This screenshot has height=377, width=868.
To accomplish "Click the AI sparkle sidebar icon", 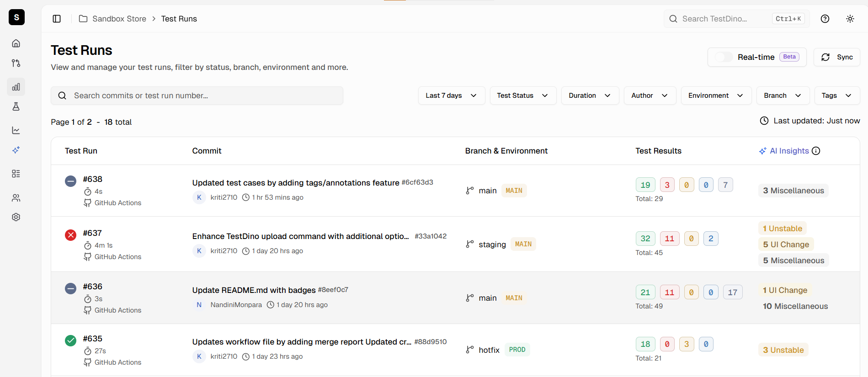I will (x=16, y=150).
